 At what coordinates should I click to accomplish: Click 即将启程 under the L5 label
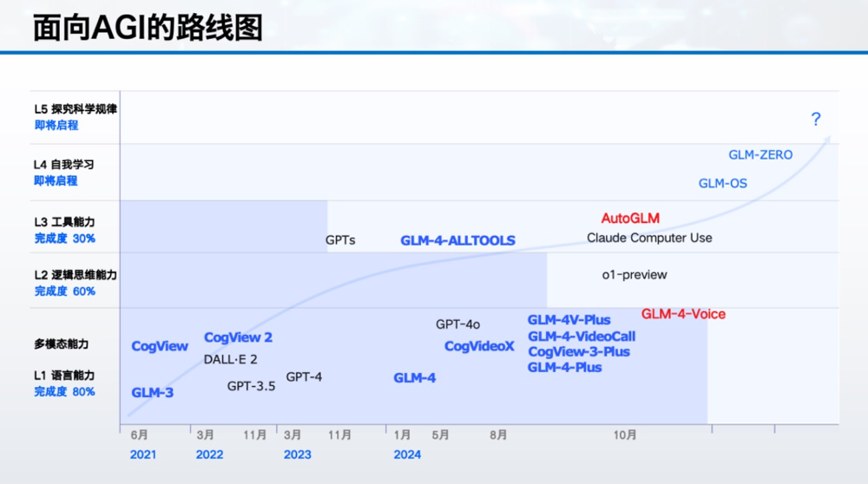pyautogui.click(x=56, y=126)
